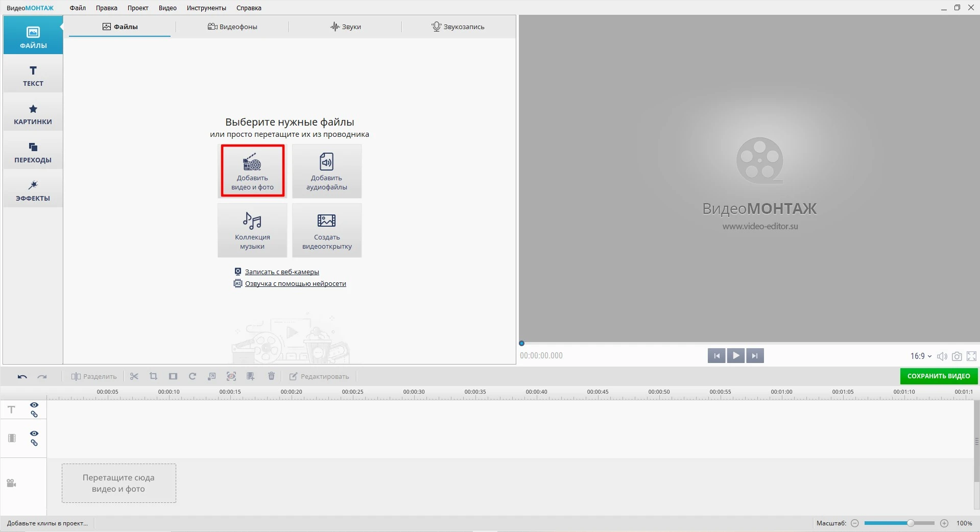Click the Add video and photo tile

click(x=252, y=171)
